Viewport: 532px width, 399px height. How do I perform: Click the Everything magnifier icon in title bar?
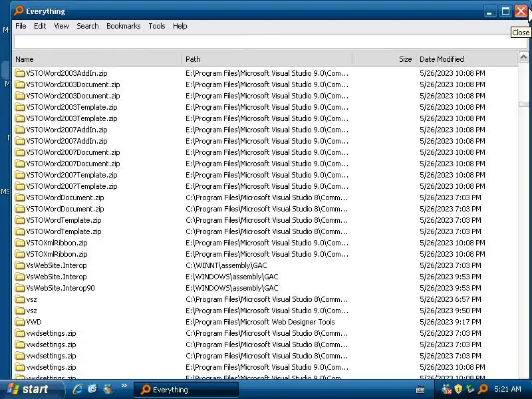(x=19, y=11)
